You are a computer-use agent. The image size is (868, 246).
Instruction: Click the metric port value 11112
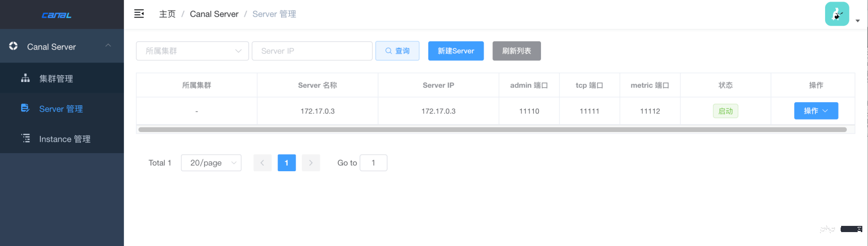(650, 111)
